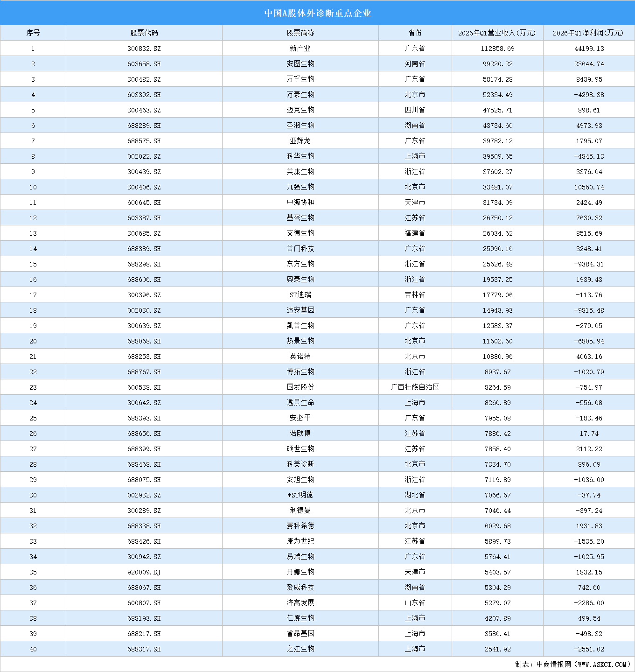Screen dimensions: 635x672
Task: Click company name "基蛋生物"
Action: [x=300, y=218]
